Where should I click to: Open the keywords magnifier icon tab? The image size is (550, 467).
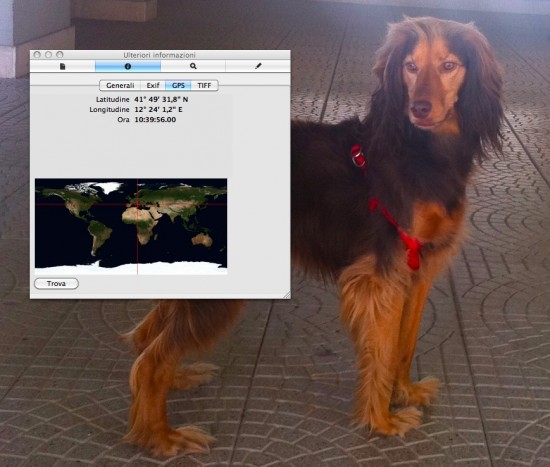pyautogui.click(x=193, y=66)
